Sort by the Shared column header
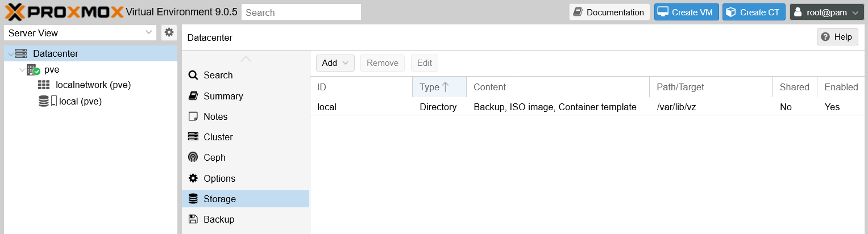Screen dimensions: 868x234 [795, 87]
